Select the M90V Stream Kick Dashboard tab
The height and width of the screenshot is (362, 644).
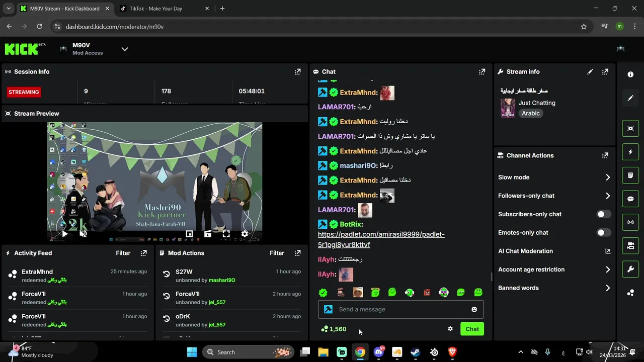(64, 9)
